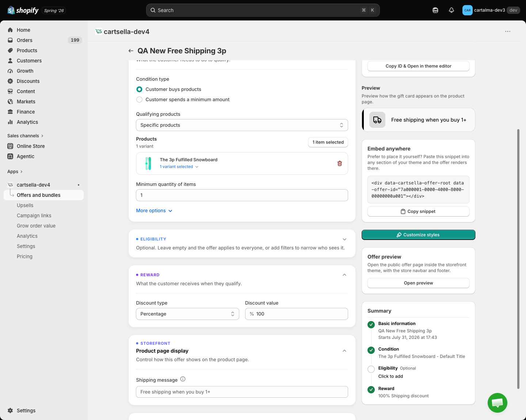The height and width of the screenshot is (420, 526).
Task: Click the Customers person icon
Action: (x=10, y=61)
